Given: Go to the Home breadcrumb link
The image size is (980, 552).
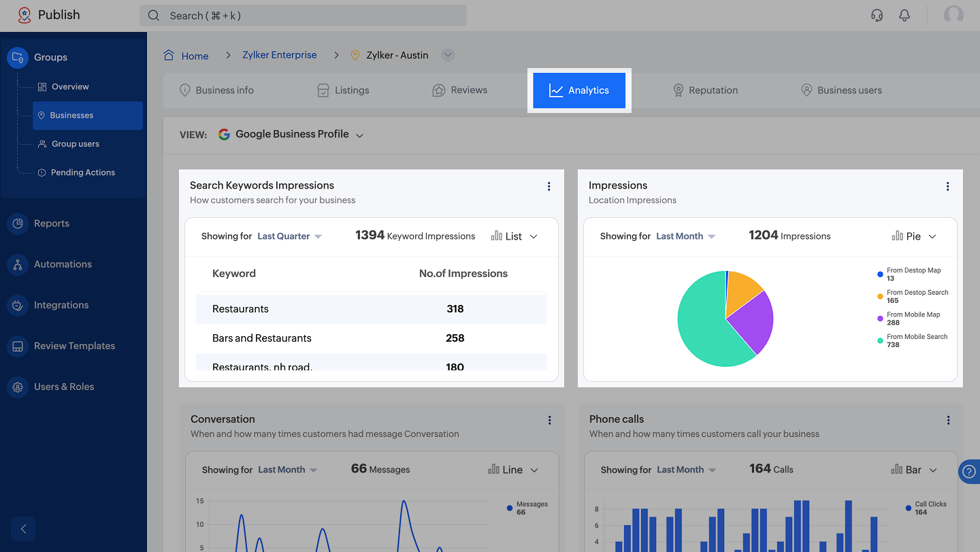Looking at the screenshot, I should (x=195, y=56).
